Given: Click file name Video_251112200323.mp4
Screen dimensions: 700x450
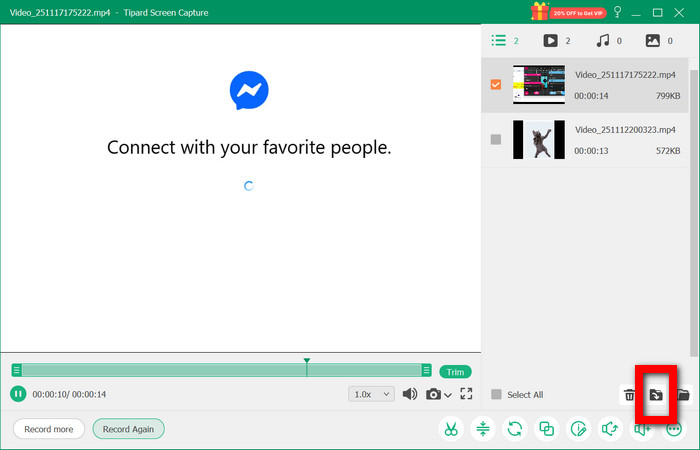Looking at the screenshot, I should [625, 129].
